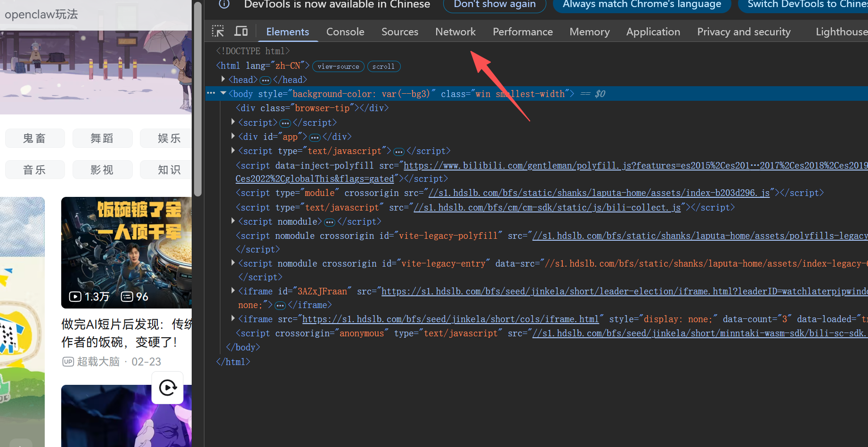The height and width of the screenshot is (447, 868).
Task: Toggle the scroll badge on html element
Action: (x=383, y=66)
